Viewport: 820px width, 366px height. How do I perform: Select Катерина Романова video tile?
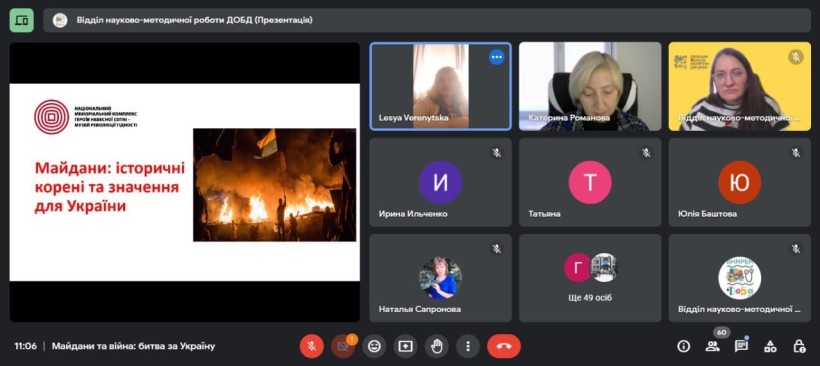click(590, 86)
